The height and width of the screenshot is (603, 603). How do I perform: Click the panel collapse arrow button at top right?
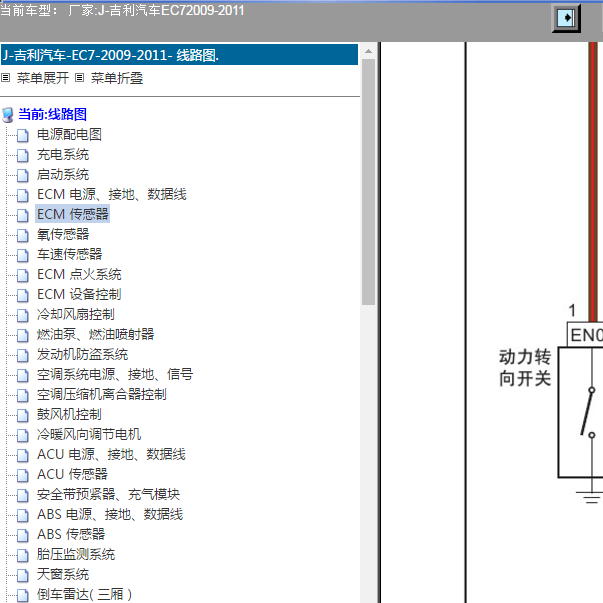[566, 18]
